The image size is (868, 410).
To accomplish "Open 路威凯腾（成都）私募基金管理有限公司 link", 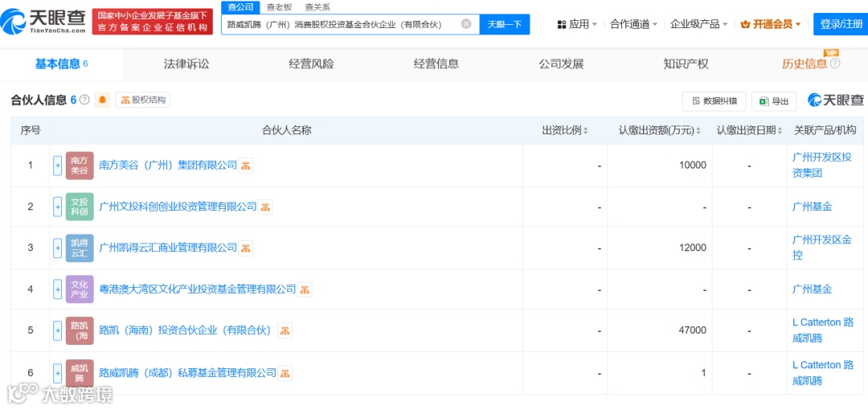I will pyautogui.click(x=187, y=373).
